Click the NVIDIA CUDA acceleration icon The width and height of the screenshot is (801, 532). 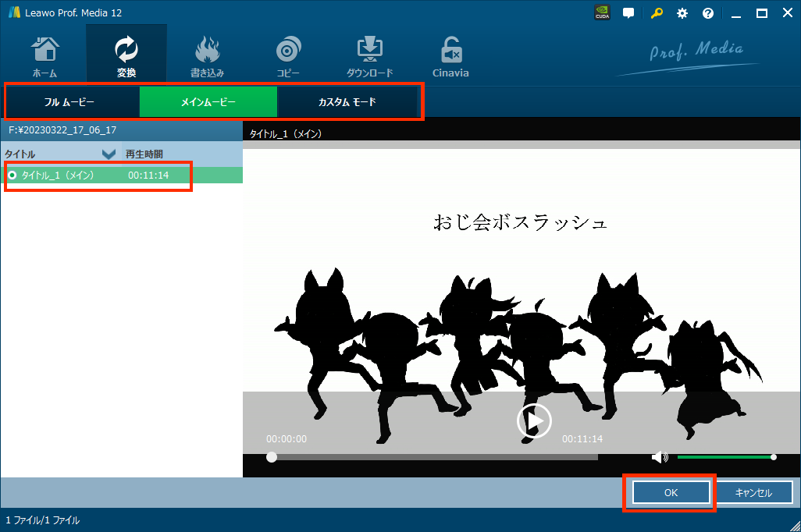pos(602,13)
